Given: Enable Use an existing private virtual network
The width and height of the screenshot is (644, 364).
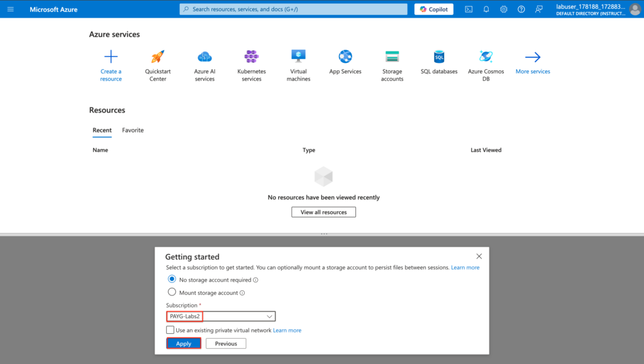Looking at the screenshot, I should [169, 329].
